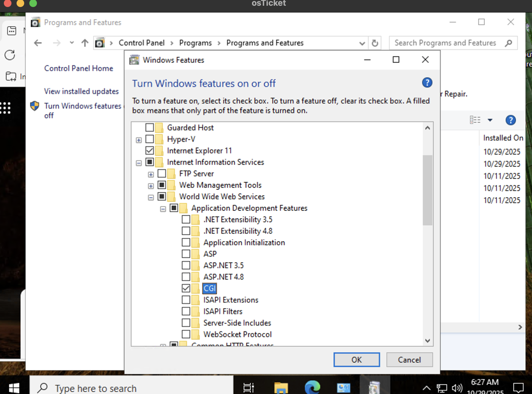Enable .NET Extensibility 3.5 checkbox

pos(186,219)
